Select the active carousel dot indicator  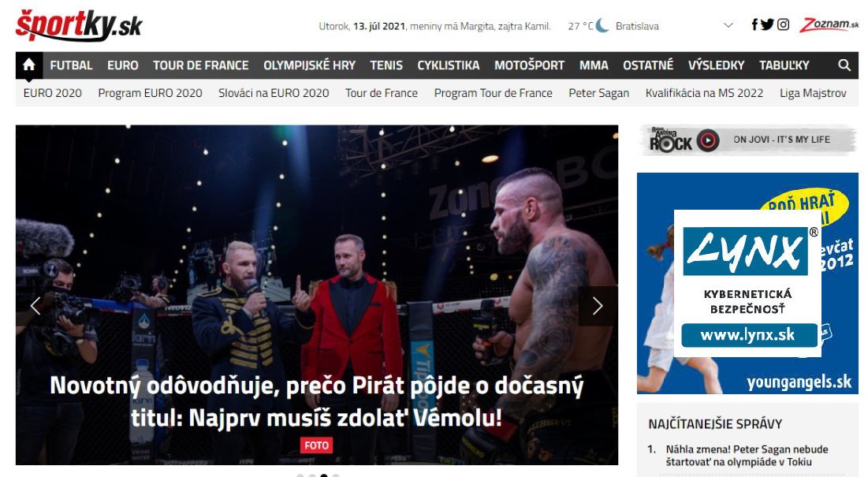coord(324,475)
